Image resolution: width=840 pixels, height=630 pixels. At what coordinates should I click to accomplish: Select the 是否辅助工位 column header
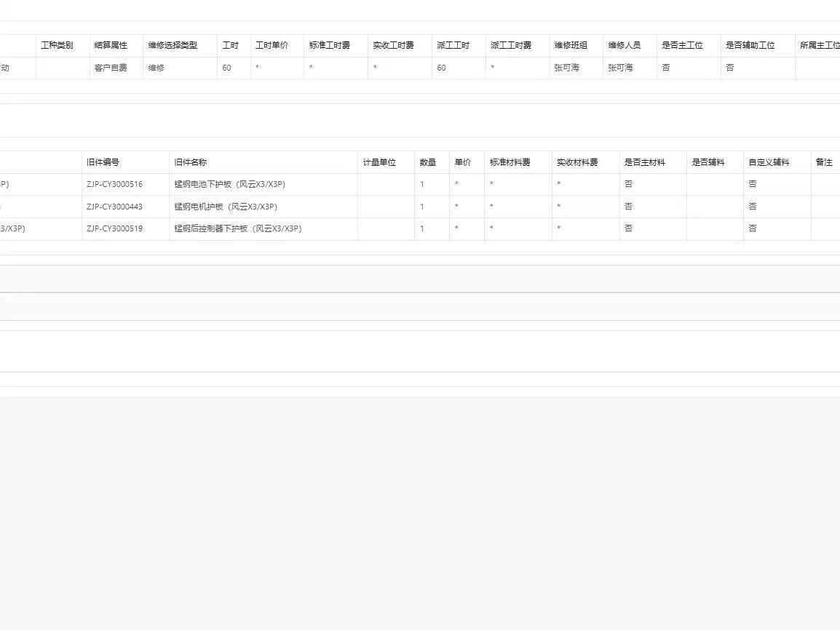click(750, 46)
